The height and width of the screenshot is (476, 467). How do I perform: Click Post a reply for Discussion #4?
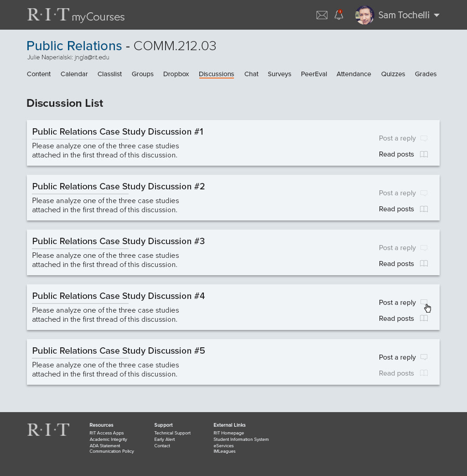point(397,303)
